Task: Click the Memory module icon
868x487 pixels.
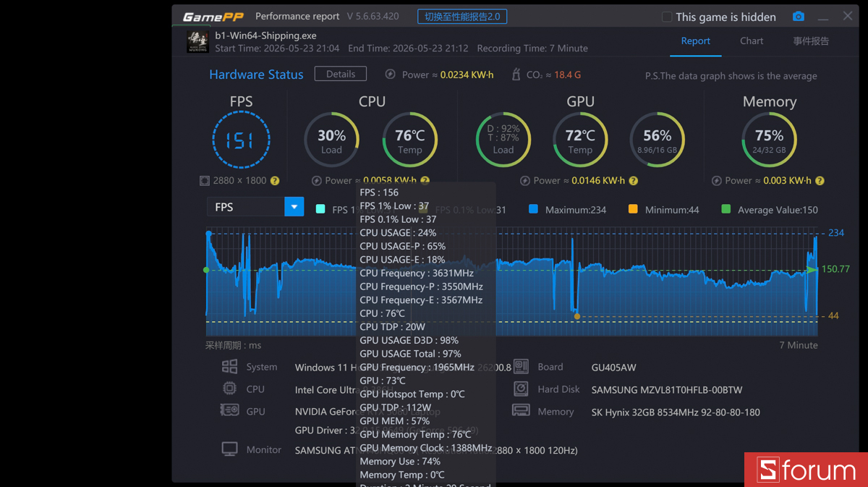Action: [x=521, y=411]
